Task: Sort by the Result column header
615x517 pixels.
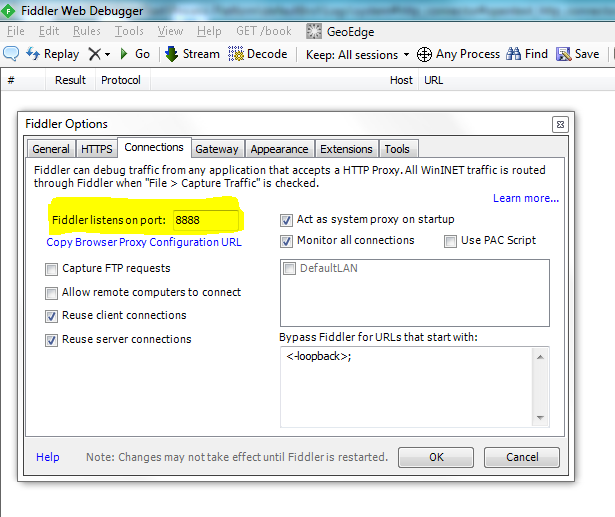Action: click(70, 80)
